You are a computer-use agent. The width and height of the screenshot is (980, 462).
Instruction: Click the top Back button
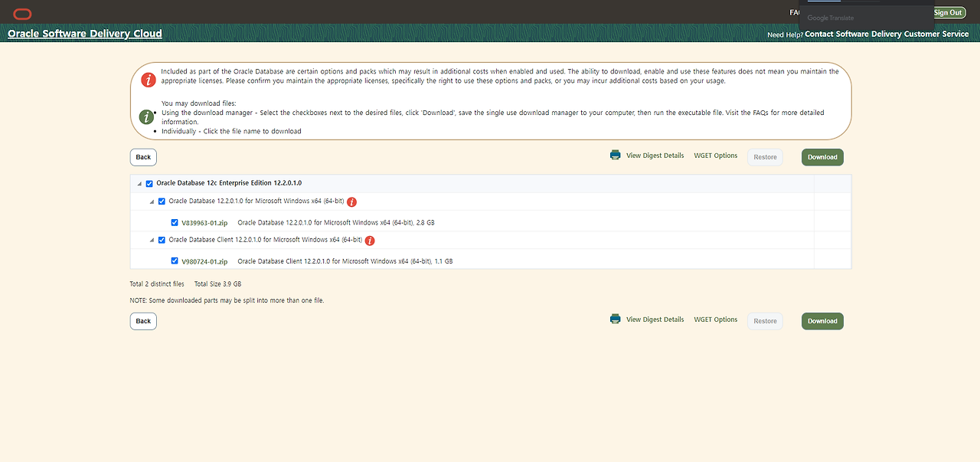pyautogui.click(x=143, y=157)
